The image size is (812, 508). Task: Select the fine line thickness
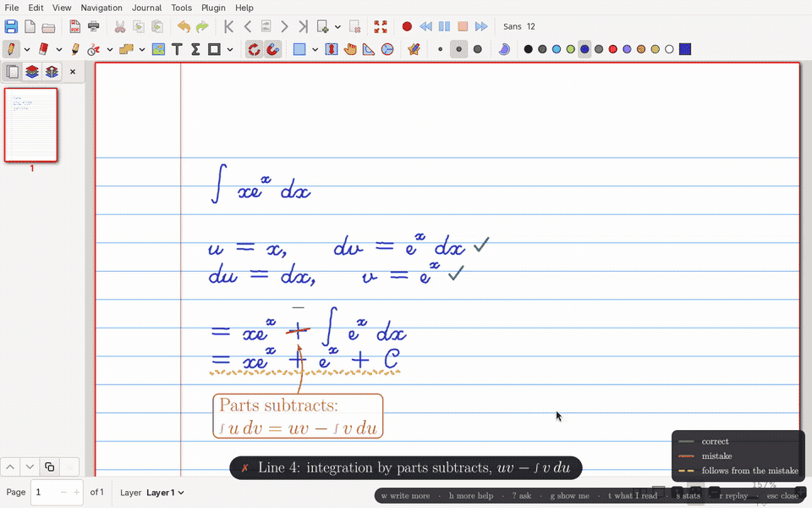(x=440, y=49)
